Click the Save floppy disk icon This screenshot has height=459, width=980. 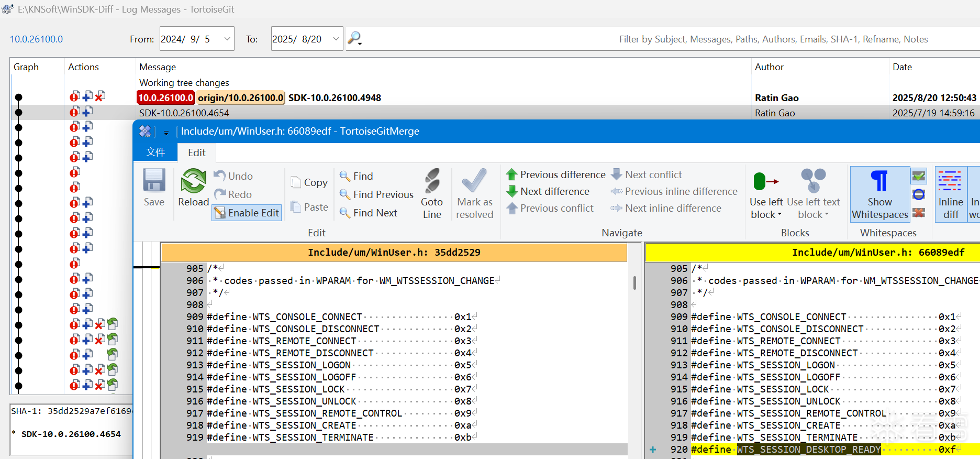click(154, 181)
